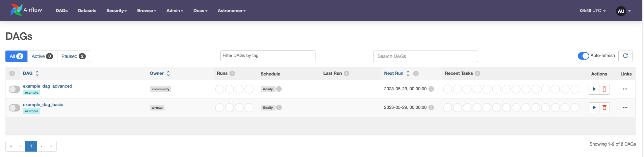Go to Datasets in the navbar
Screen dimensions: 644x157
[87, 11]
